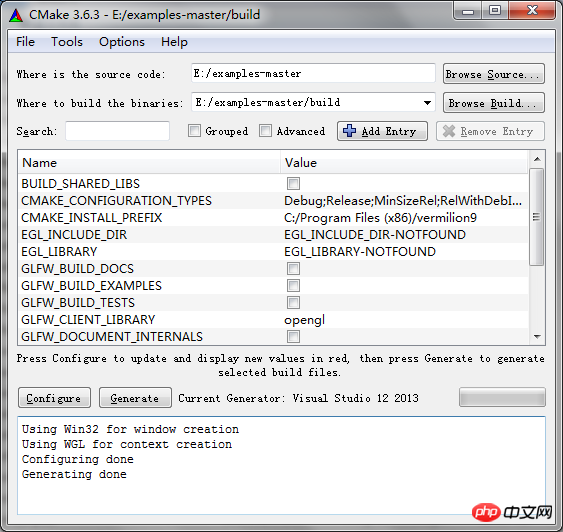Select the GLFW_BUILD_DOCS entry name

78,269
